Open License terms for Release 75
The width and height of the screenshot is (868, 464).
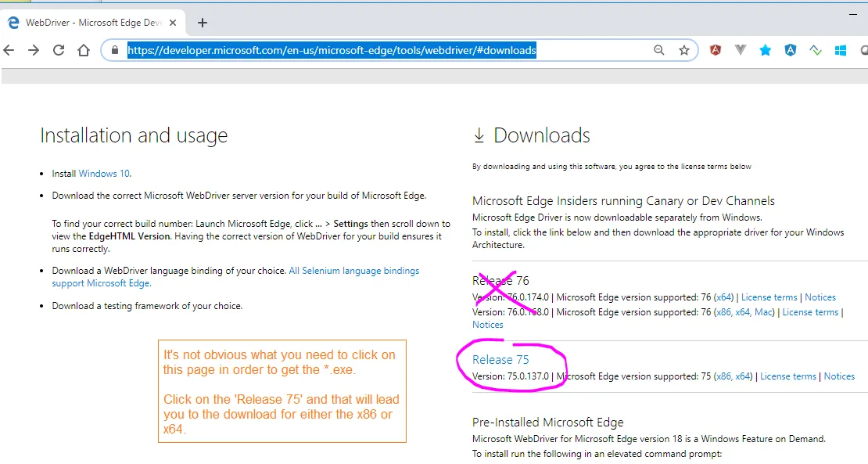coord(787,376)
